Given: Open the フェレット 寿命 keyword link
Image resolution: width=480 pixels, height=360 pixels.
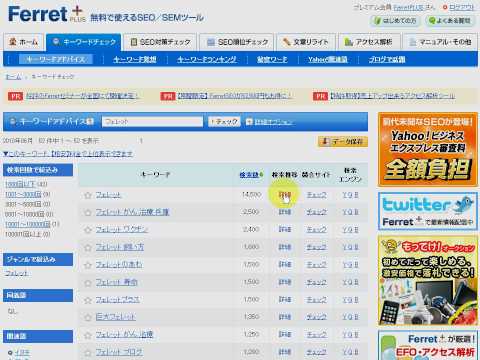Looking at the screenshot, I should [x=116, y=282].
